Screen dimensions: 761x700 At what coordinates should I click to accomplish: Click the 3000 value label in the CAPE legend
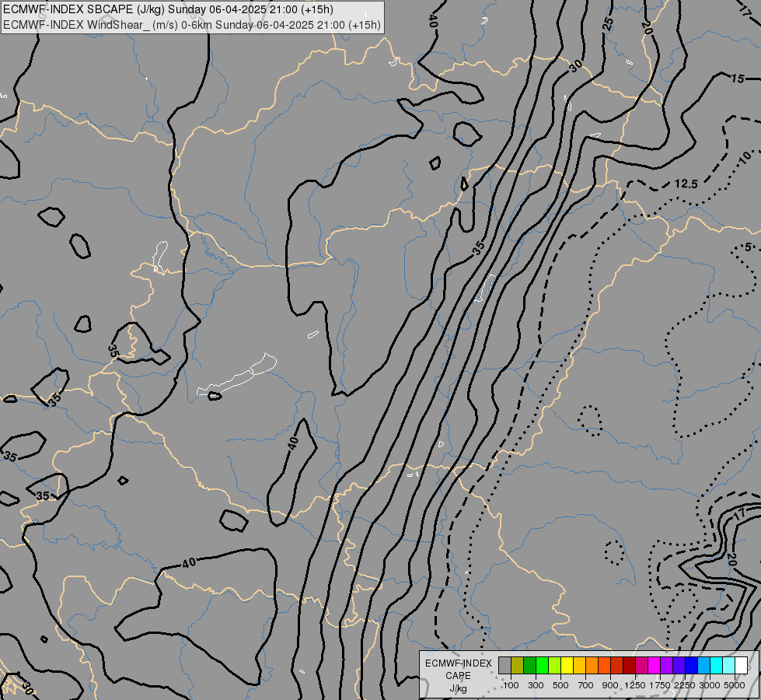(x=710, y=685)
